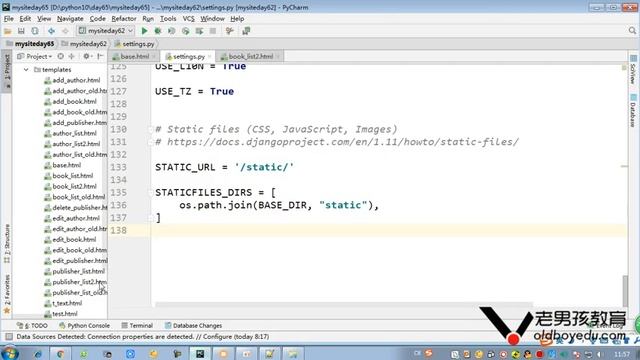Open the Run menu
The height and width of the screenshot is (360, 640).
(x=148, y=19)
